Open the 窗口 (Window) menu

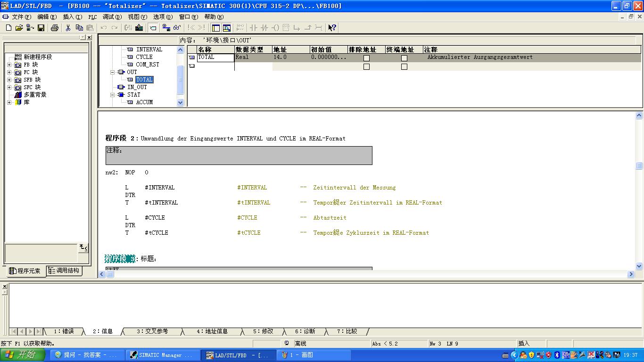click(189, 17)
